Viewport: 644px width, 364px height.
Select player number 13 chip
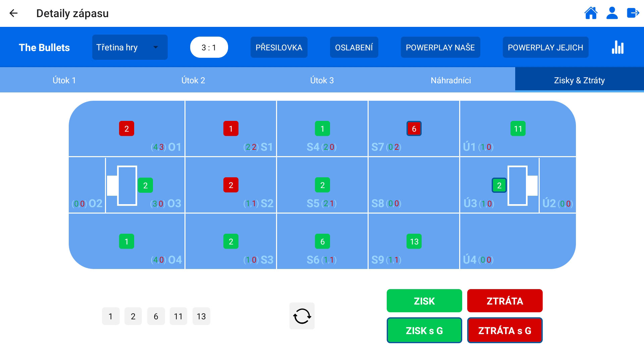click(x=201, y=316)
